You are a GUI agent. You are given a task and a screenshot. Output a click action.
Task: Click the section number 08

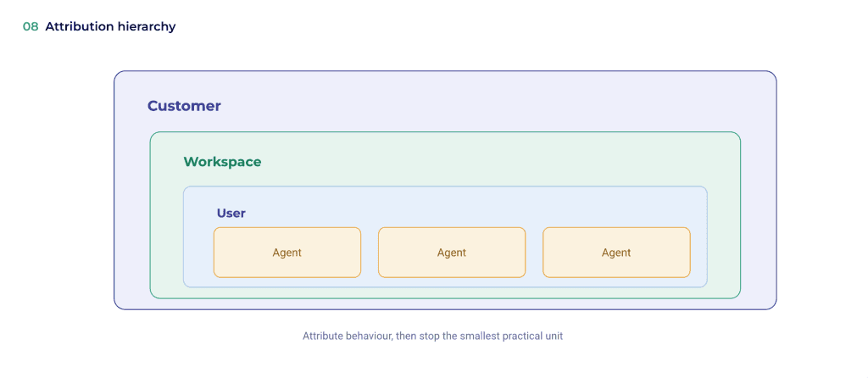pos(31,26)
